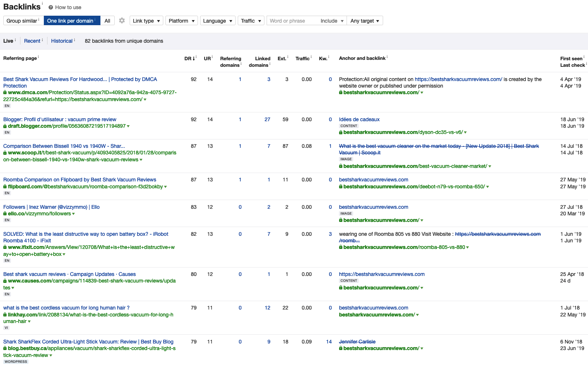This screenshot has height=365, width=588.
Task: Expand the Platform filter dropdown
Action: [182, 21]
